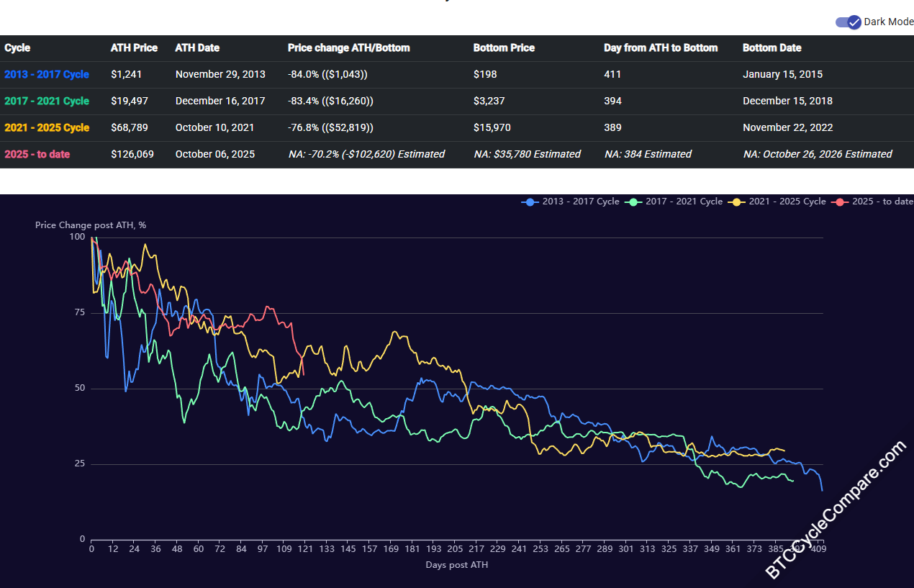Click the green 2017 - 2021 Cycle row label

(x=47, y=101)
